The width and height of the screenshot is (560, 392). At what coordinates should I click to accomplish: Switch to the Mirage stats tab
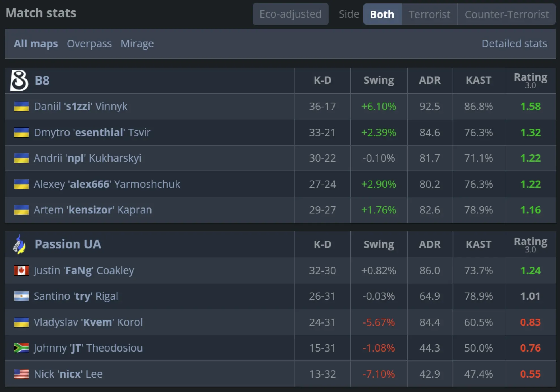click(x=138, y=44)
